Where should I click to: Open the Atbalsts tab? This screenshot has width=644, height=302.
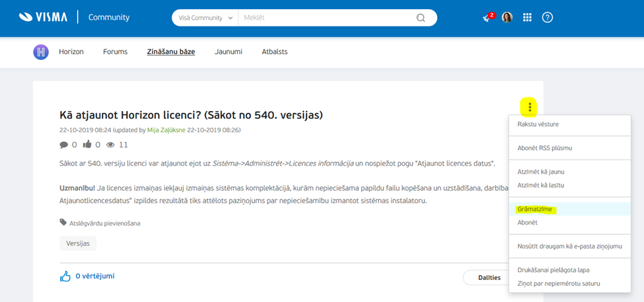(x=275, y=52)
